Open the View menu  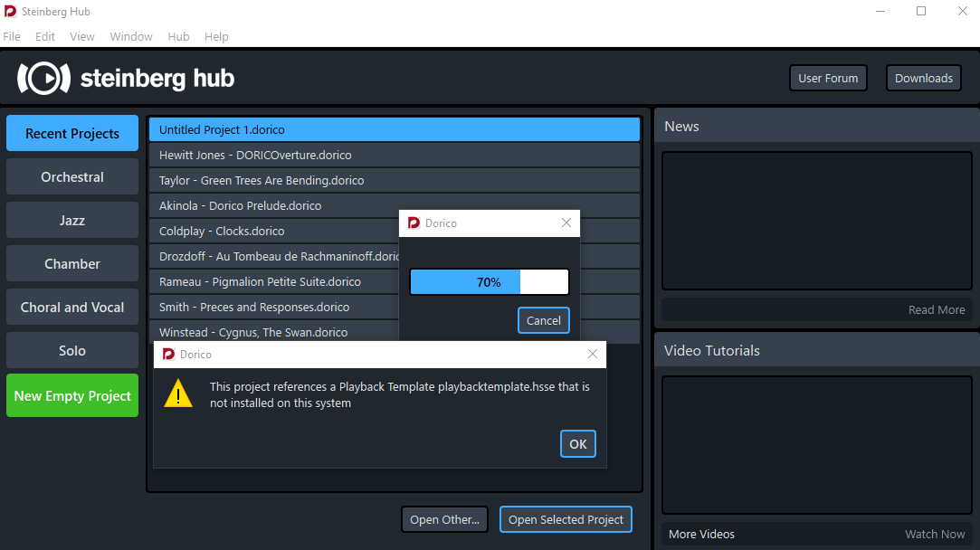point(81,37)
